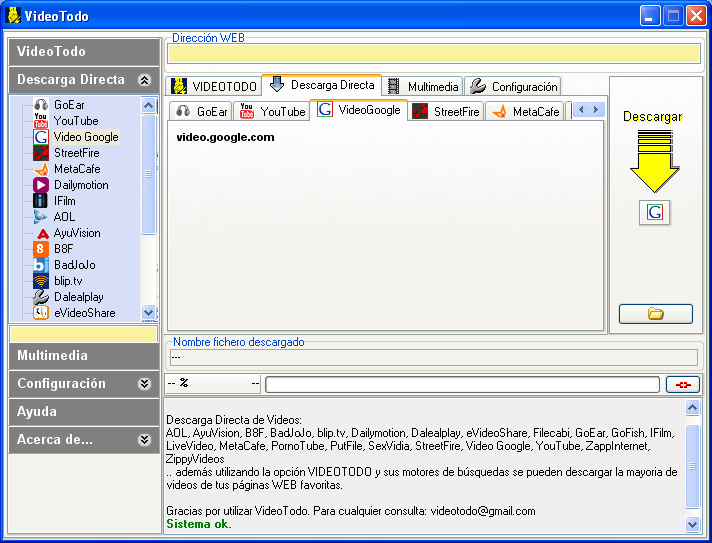The image size is (712, 543).
Task: Expand the Acerca de... sidebar section
Action: tap(144, 439)
